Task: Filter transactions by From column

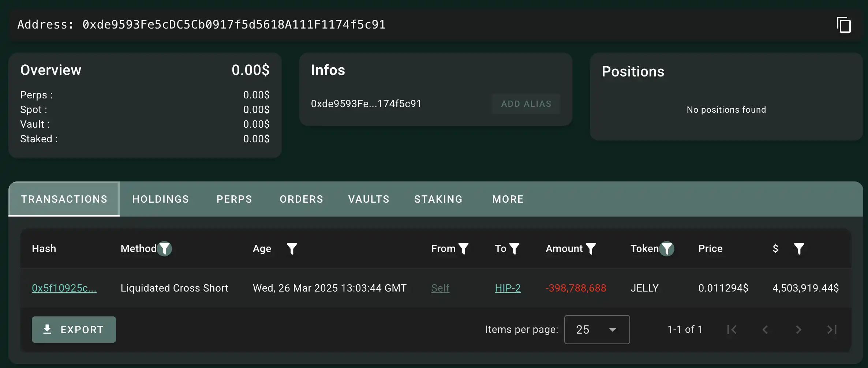Action: point(463,249)
